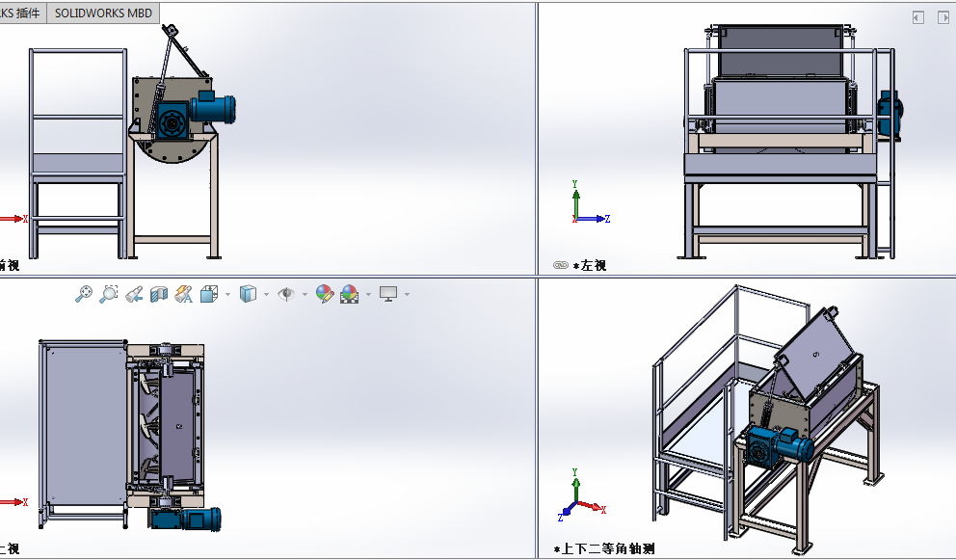Open the View Orientation cube icon
This screenshot has height=560, width=956.
coord(207,294)
